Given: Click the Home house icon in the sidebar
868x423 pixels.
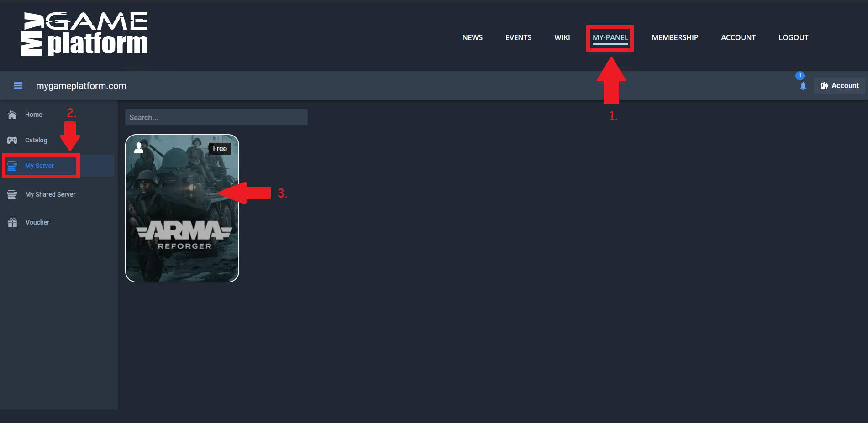Looking at the screenshot, I should point(12,115).
